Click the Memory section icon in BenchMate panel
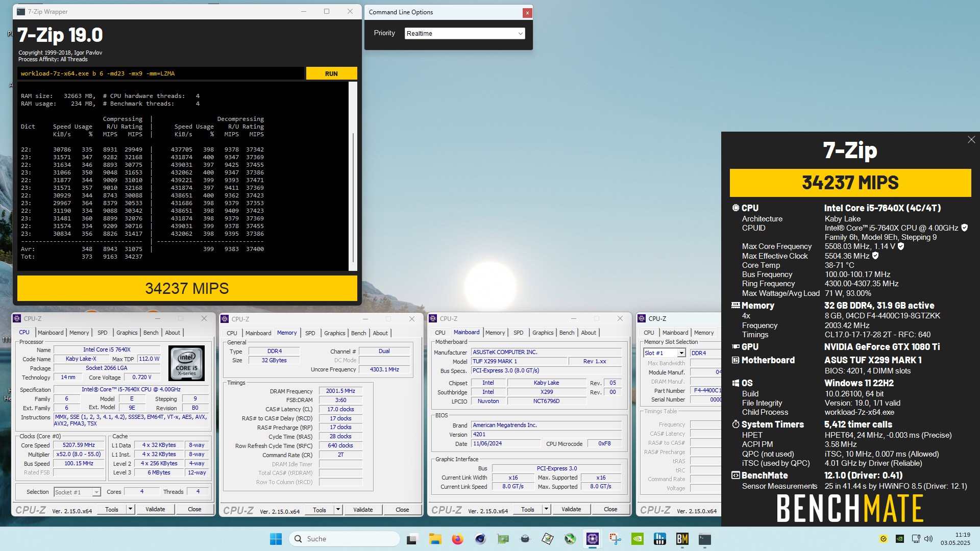 pos(736,305)
